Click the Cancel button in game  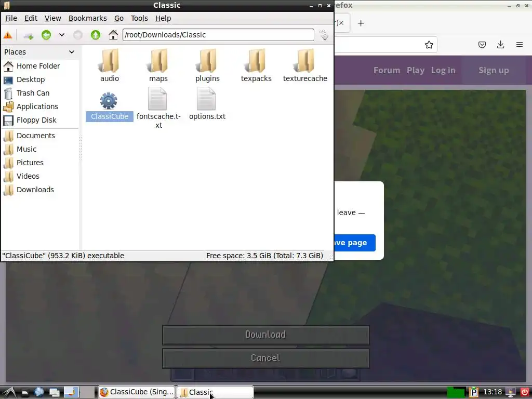[265, 358]
